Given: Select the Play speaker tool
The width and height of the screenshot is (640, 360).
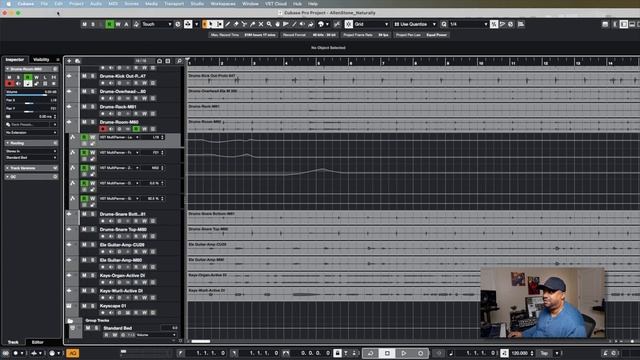Looking at the screenshot, I should [302, 24].
